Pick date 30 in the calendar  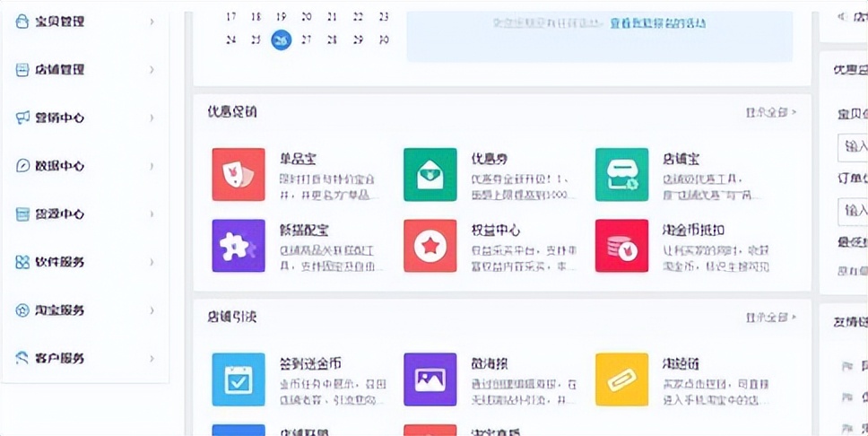click(384, 39)
